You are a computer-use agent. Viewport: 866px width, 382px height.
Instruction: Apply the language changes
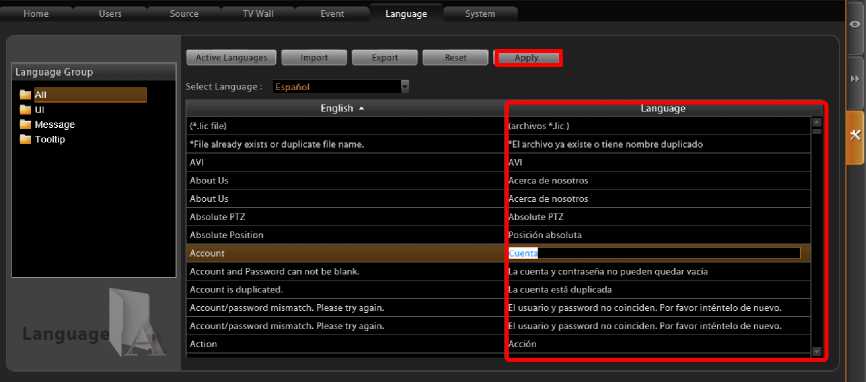(527, 58)
